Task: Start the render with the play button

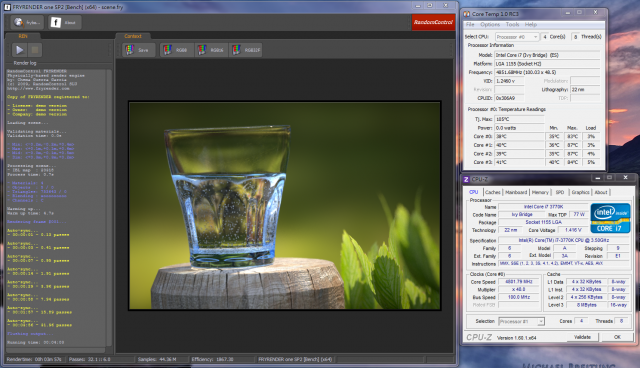Action: [19, 50]
